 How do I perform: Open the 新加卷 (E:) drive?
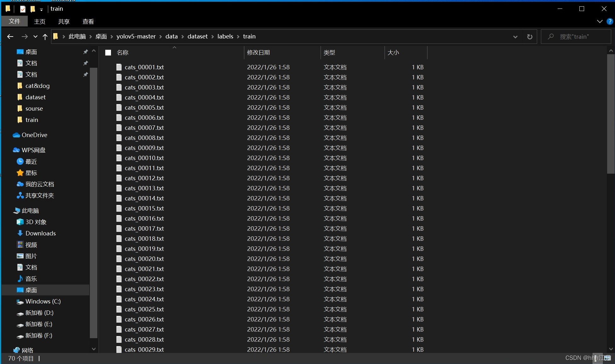pos(34,324)
